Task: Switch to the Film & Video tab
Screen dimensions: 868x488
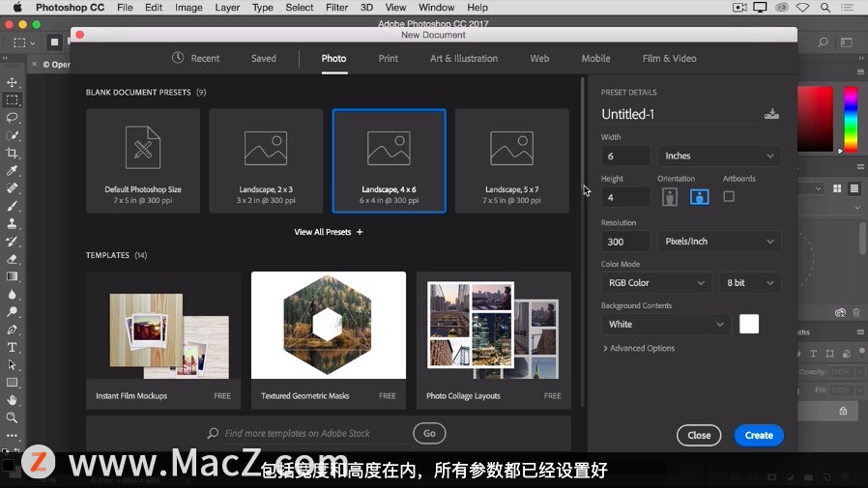Action: click(x=669, y=58)
